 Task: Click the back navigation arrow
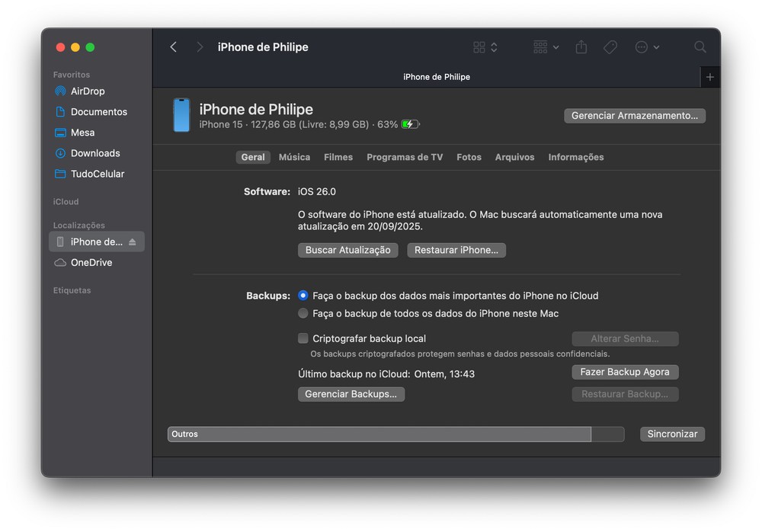pyautogui.click(x=173, y=47)
